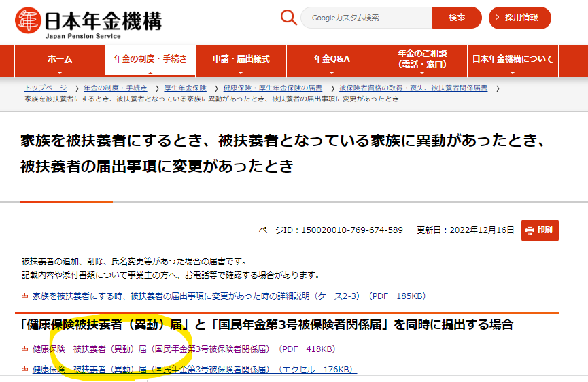This screenshot has width=588, height=382.
Task: Go to トップページ breadcrumb link
Action: [46, 88]
